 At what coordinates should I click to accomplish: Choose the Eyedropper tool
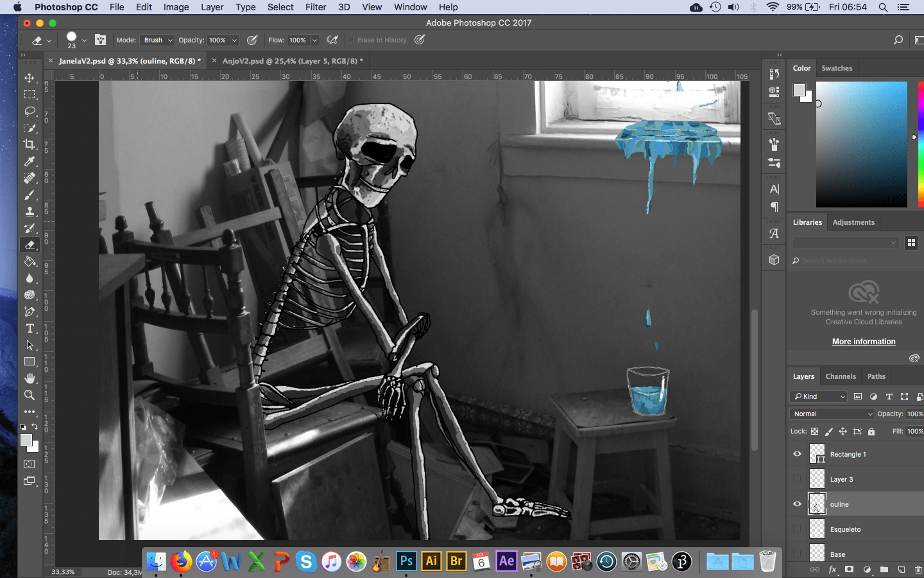point(30,161)
